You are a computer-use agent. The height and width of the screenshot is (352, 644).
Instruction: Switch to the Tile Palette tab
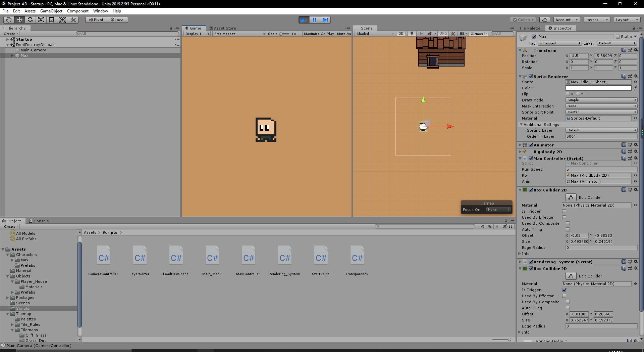point(530,28)
